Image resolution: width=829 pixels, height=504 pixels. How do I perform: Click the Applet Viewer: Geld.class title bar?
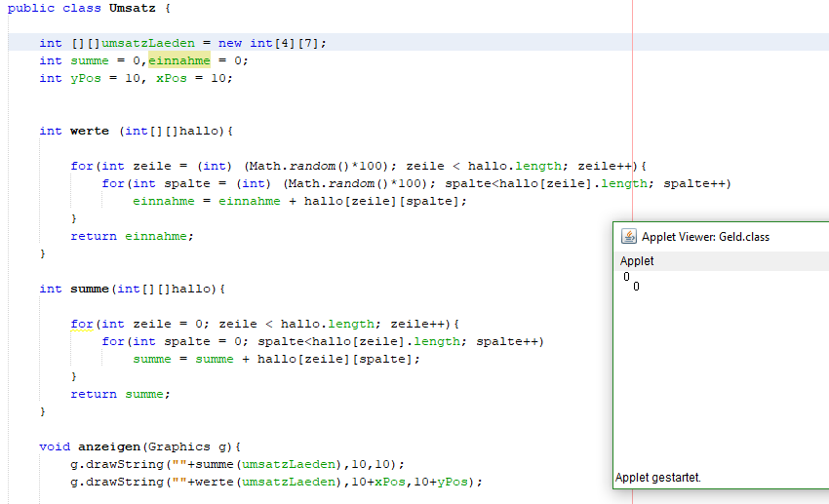705,237
